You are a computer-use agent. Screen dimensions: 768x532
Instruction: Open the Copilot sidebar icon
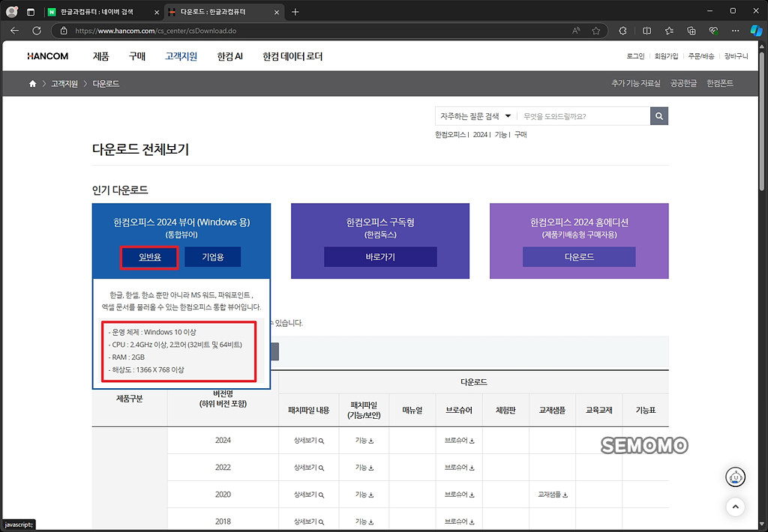pos(756,31)
